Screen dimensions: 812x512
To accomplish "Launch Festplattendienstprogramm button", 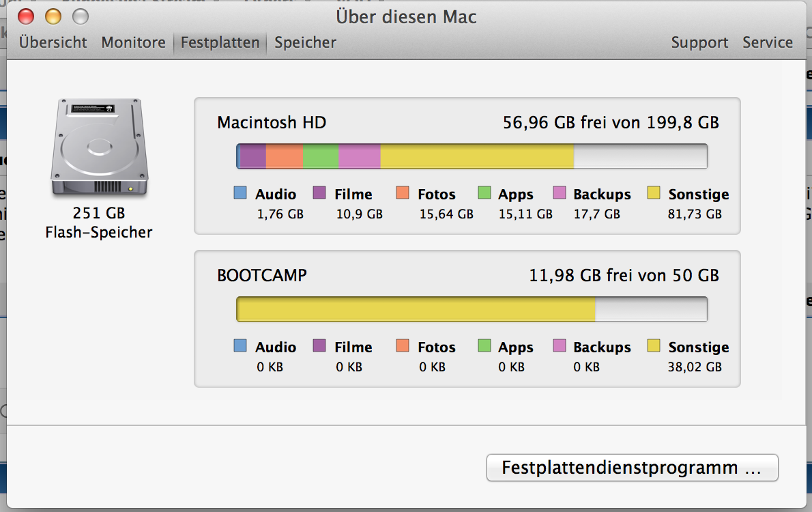I will click(x=632, y=468).
